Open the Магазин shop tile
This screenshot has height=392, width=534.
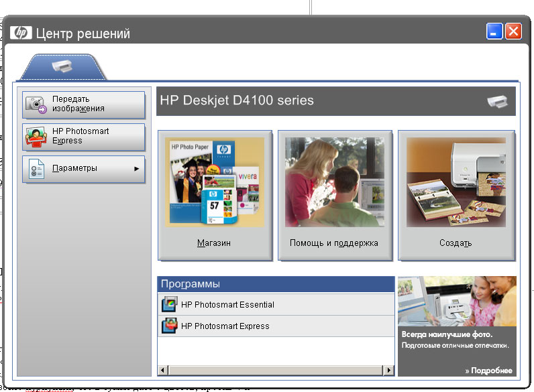[x=215, y=195]
